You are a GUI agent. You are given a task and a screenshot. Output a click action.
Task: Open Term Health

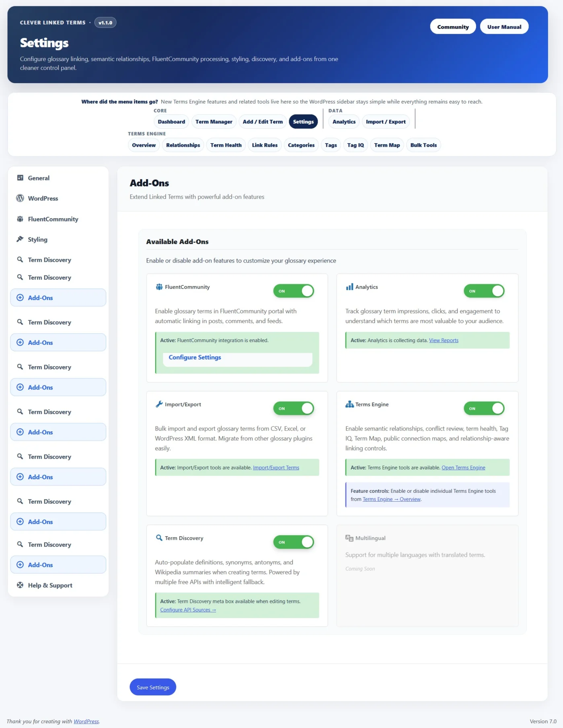click(x=226, y=145)
